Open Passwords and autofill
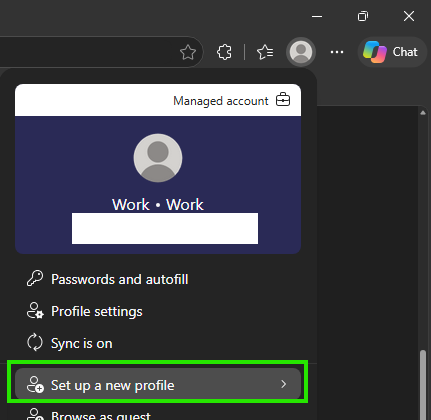This screenshot has width=431, height=420. pyautogui.click(x=158, y=279)
